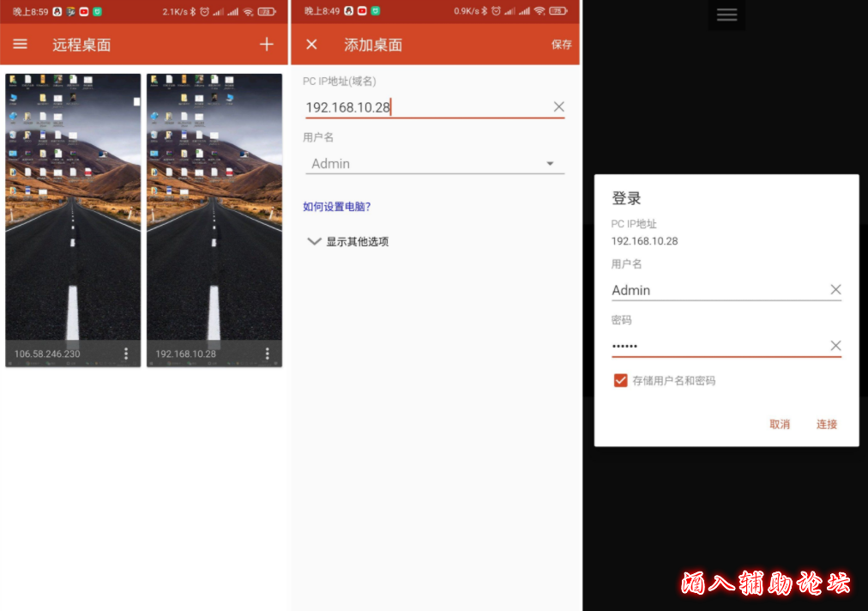Tap the plus icon to add desktop
868x611 pixels.
(x=267, y=45)
